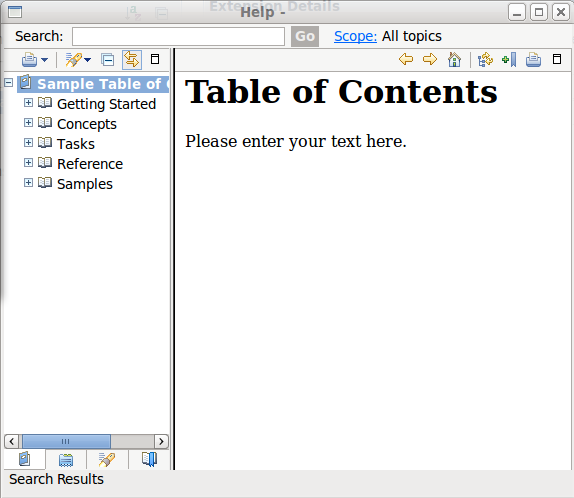Click the Collapse All icon
574x498 pixels.
point(108,59)
